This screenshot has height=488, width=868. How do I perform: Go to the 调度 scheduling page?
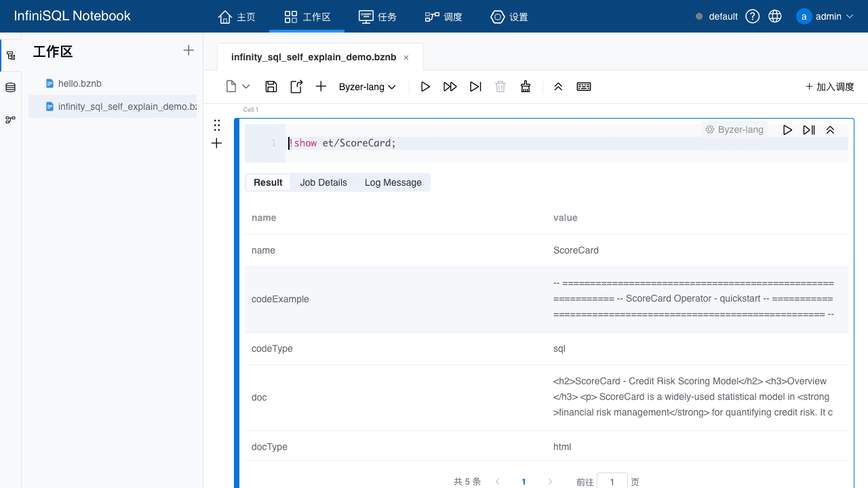click(443, 17)
